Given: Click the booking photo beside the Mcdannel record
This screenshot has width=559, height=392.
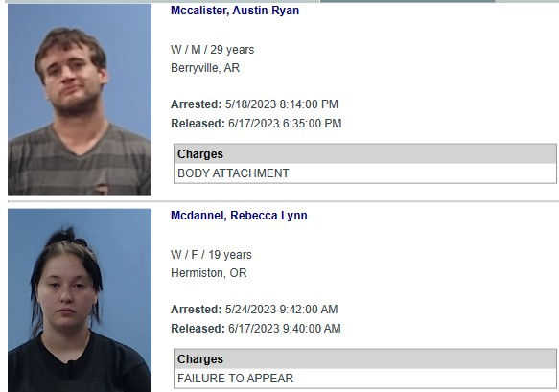Looking at the screenshot, I should click(80, 300).
